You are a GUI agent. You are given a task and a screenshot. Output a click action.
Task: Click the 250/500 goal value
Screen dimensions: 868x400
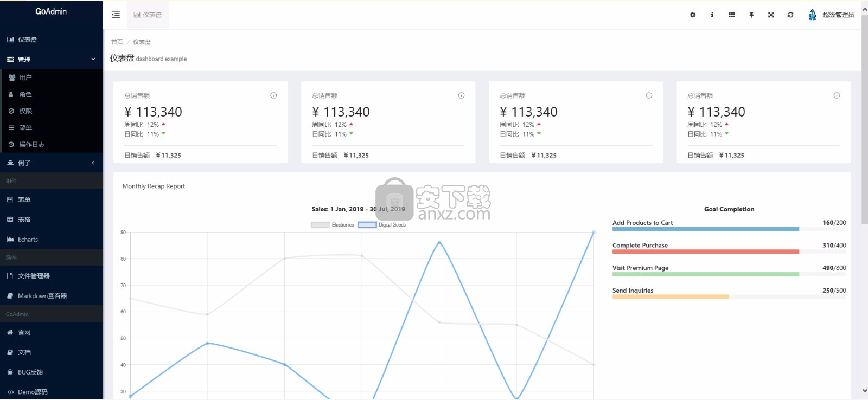pos(834,291)
